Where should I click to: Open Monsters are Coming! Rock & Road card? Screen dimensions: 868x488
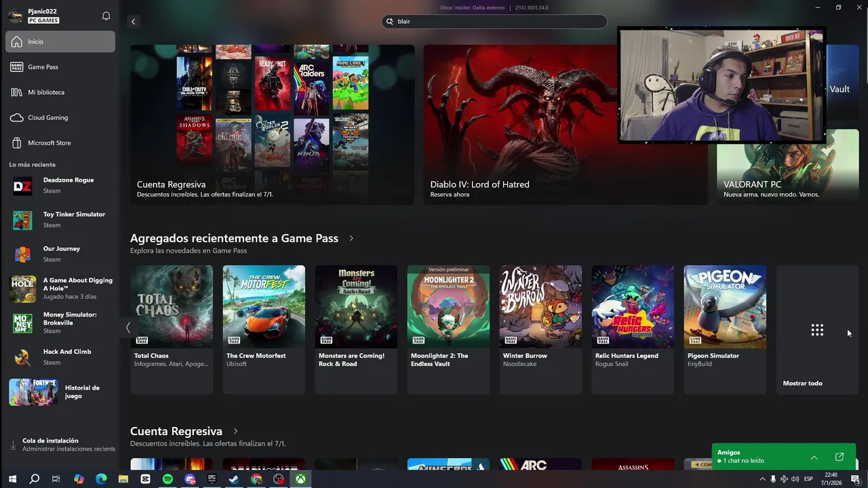click(x=356, y=329)
